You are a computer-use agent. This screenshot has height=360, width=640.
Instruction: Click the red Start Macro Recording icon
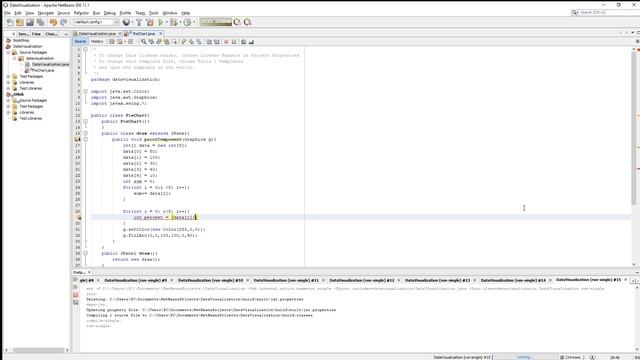tap(226, 42)
